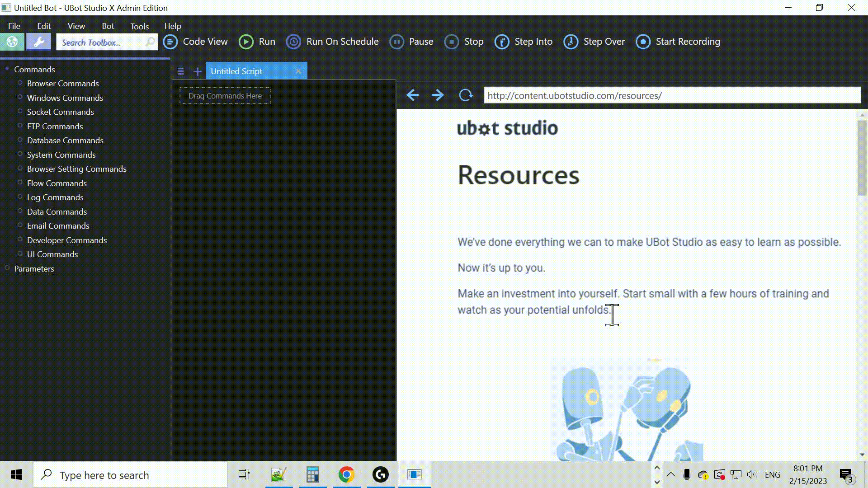The height and width of the screenshot is (488, 868).
Task: Click the UBot Studio taskbar icon
Action: 415,474
